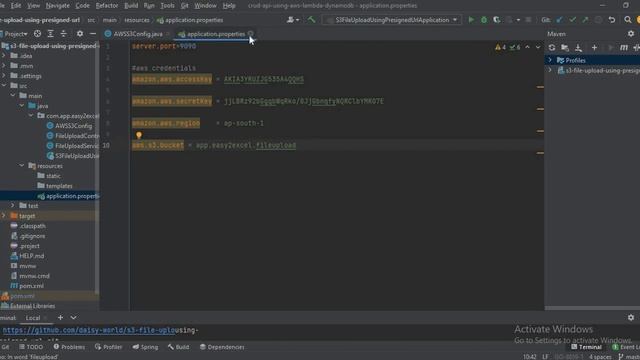Build project with hammer icon
The width and height of the screenshot is (640, 360).
[311, 20]
